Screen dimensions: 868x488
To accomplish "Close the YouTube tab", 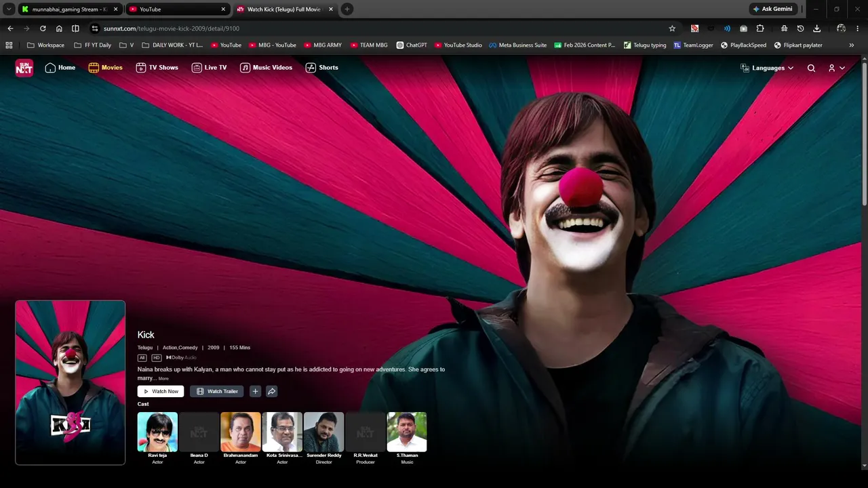I will [x=223, y=9].
